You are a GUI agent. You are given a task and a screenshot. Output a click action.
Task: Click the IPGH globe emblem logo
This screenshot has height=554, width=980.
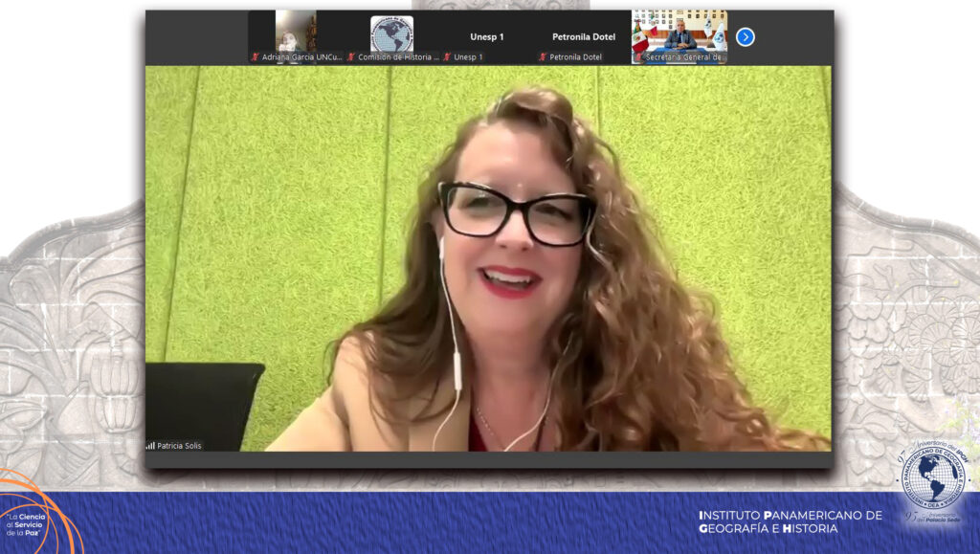pos(929,477)
